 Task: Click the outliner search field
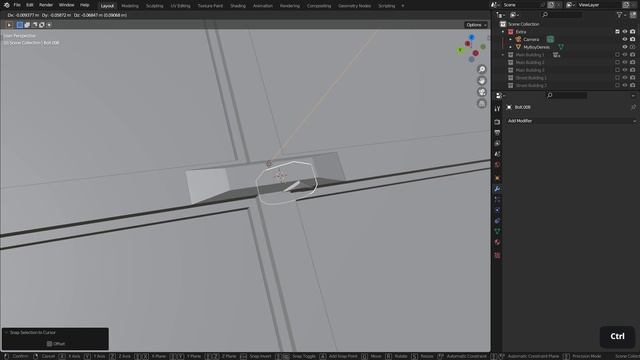tap(562, 15)
